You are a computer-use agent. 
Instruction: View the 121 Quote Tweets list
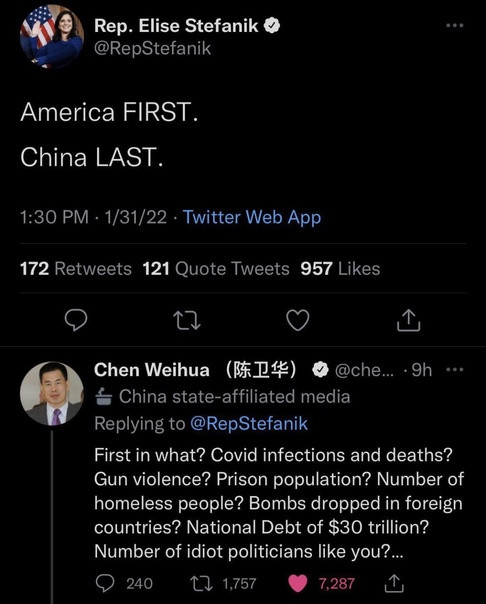point(216,268)
